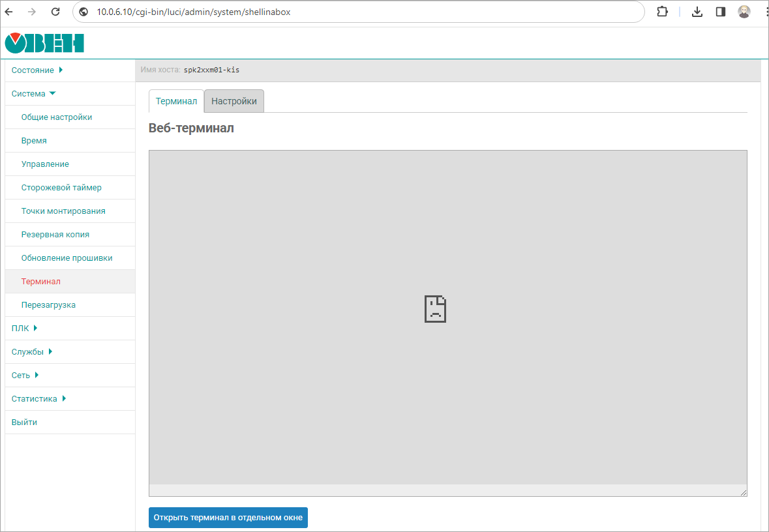Select the Терминал tab
The height and width of the screenshot is (532, 769).
pyautogui.click(x=176, y=102)
